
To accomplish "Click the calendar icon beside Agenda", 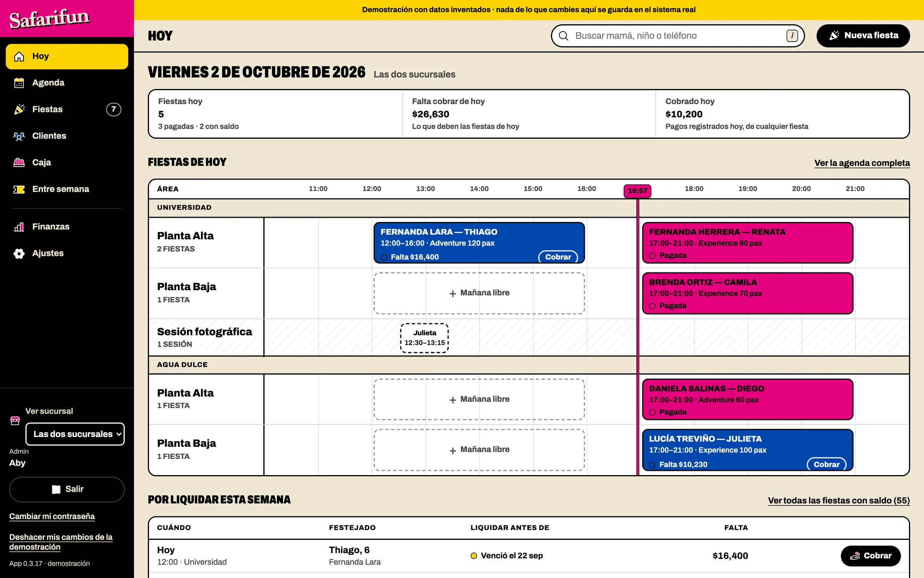I will (19, 83).
